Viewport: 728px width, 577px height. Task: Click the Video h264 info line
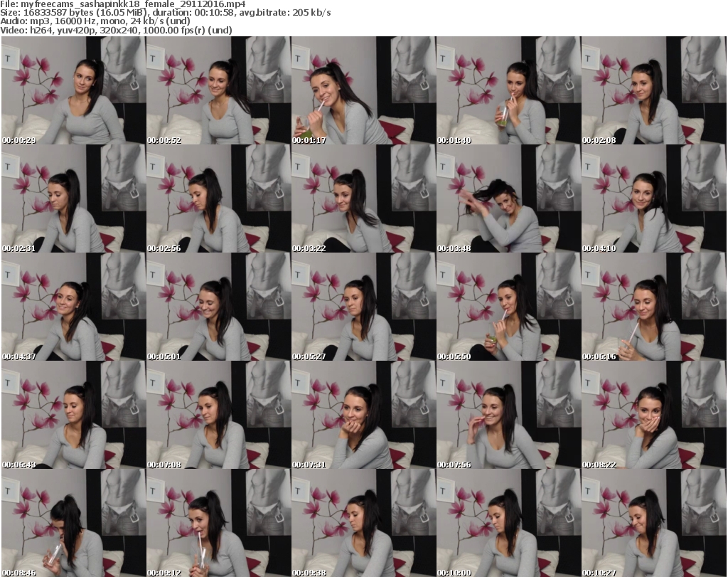(116, 30)
